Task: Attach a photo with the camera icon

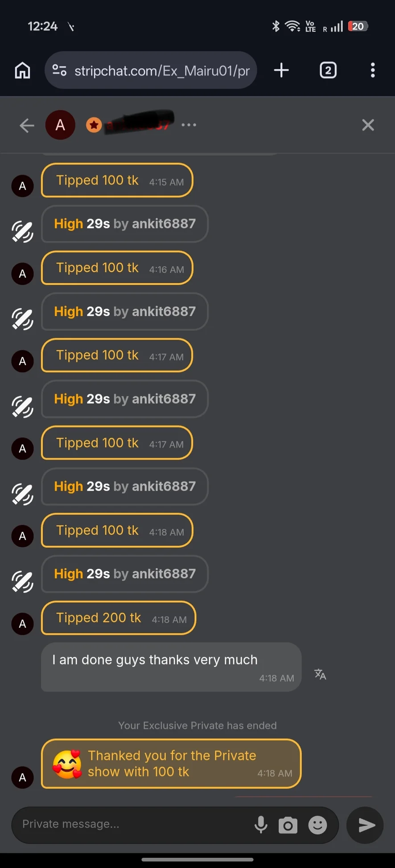Action: coord(288,825)
